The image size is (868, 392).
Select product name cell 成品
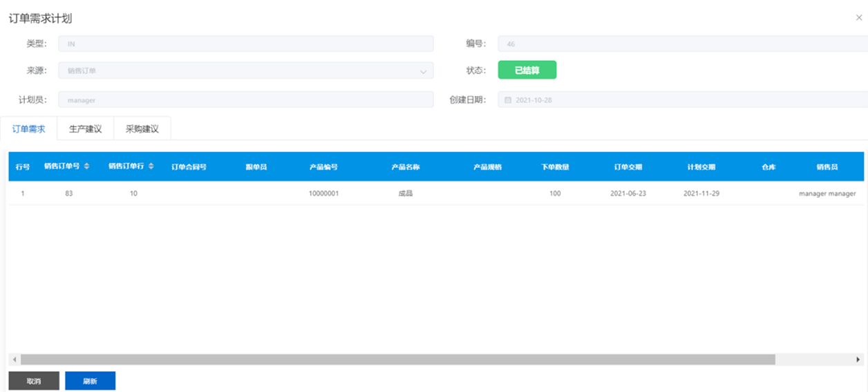(x=406, y=194)
